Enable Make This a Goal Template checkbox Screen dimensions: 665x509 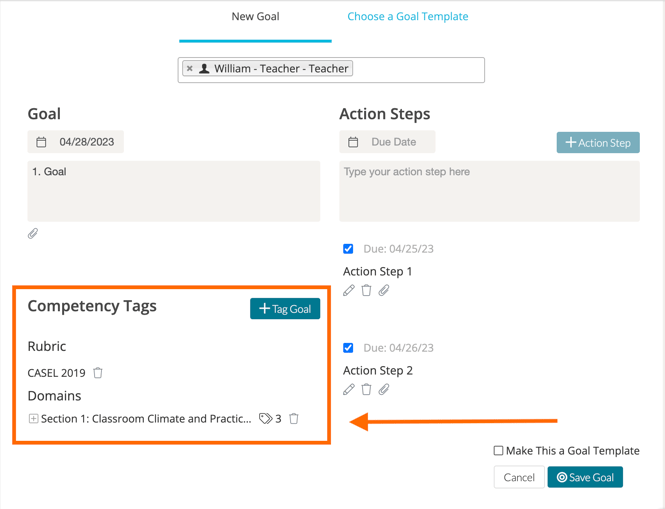tap(498, 451)
